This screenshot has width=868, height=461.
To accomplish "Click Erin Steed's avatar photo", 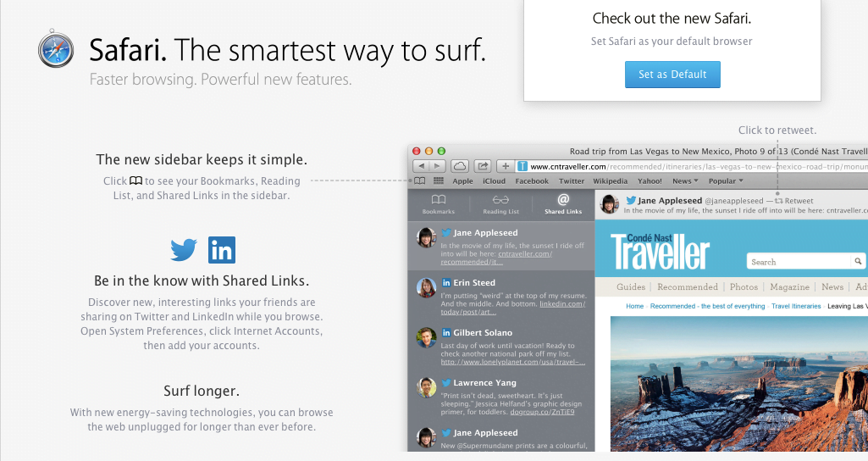I will [426, 287].
